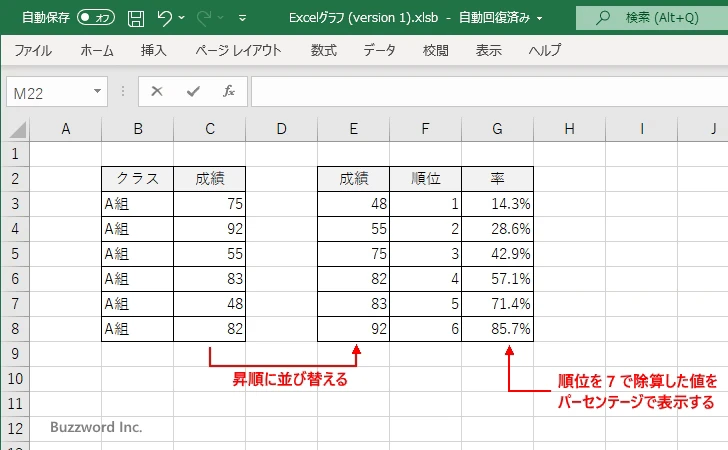Viewport: 728px width, 450px height.
Task: Switch to the 挿入 ribbon tab
Action: click(153, 50)
